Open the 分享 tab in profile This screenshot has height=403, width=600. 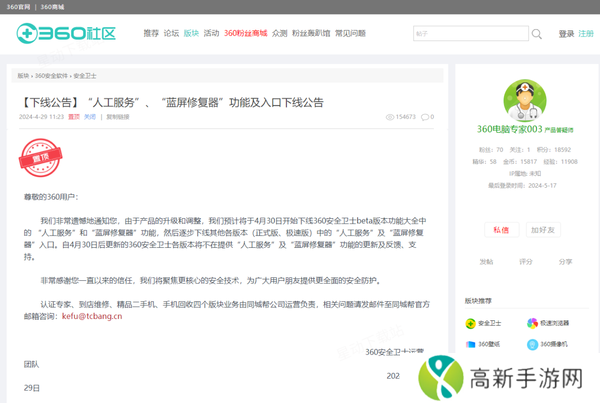point(565,262)
